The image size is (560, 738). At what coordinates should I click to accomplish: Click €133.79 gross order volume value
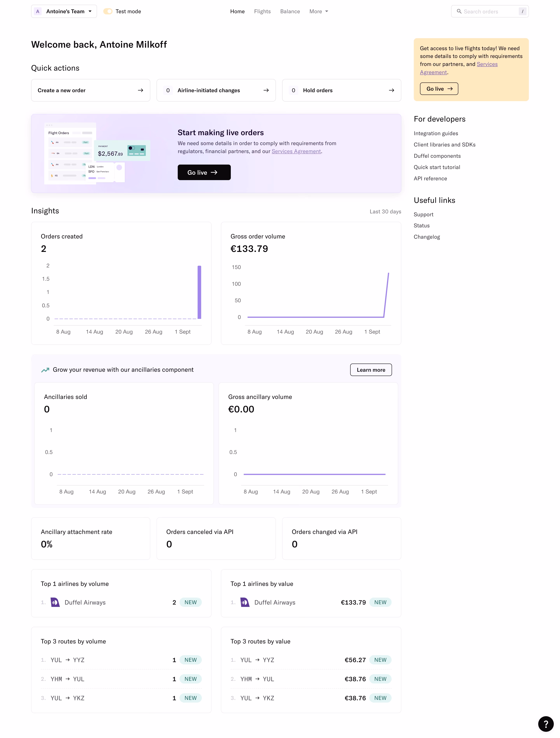(x=249, y=249)
